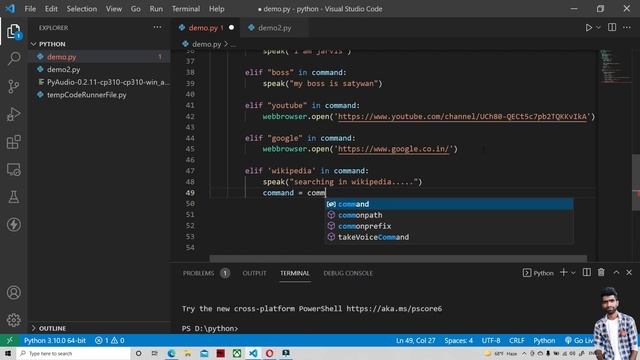Choose 'commonprefix' autocomplete suggestion
This screenshot has height=360, width=640.
point(449,226)
